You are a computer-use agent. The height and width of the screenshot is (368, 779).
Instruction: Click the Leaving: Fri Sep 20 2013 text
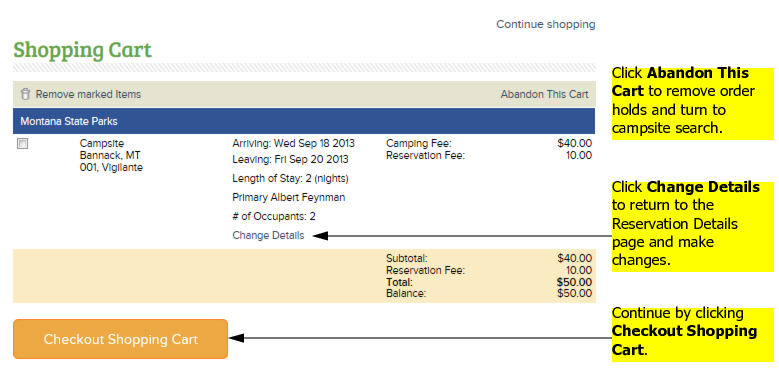pos(291,159)
